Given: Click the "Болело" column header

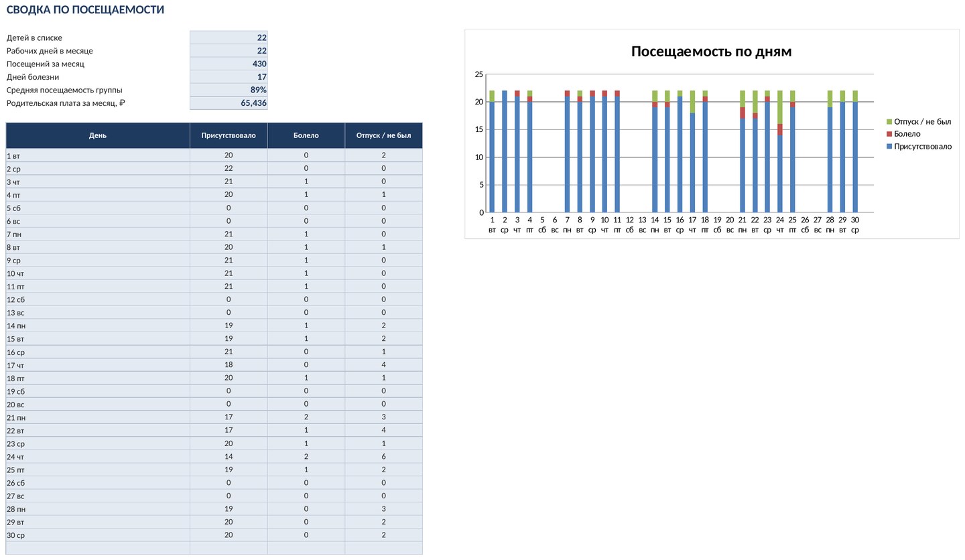Looking at the screenshot, I should click(306, 135).
